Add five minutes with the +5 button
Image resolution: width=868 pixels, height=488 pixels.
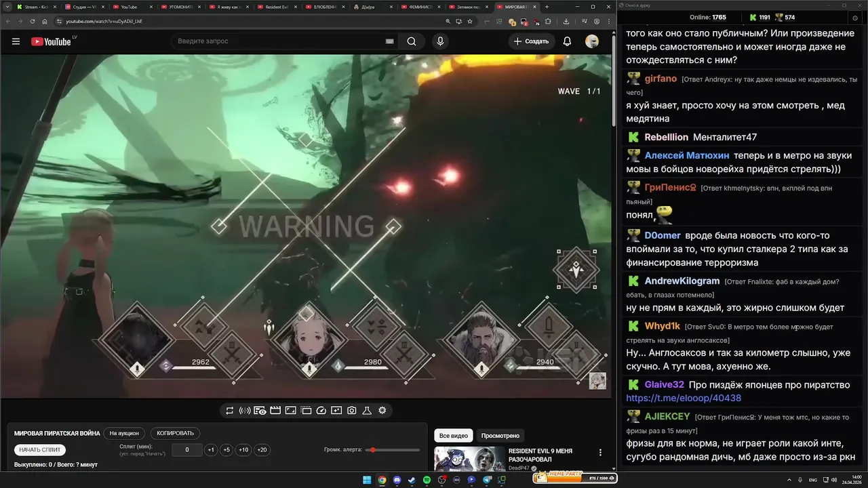pos(226,450)
